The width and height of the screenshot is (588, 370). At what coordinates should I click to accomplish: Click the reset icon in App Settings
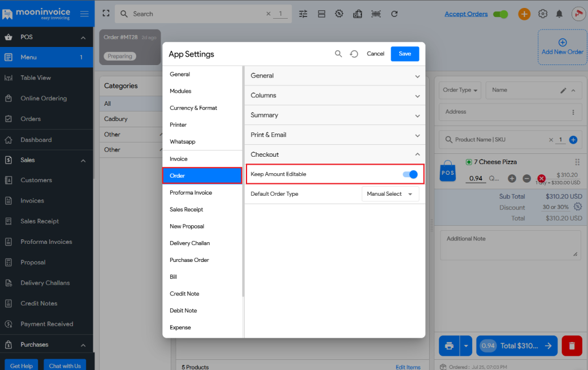(x=354, y=54)
